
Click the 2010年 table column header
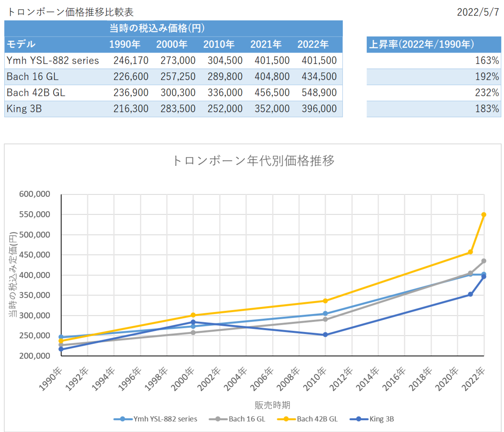click(219, 44)
